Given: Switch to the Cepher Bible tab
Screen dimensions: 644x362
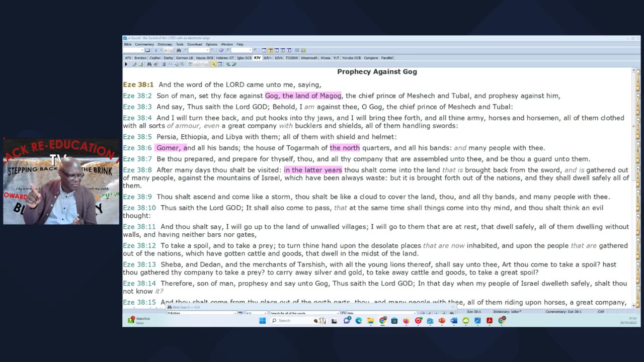Looking at the screenshot, I should [x=155, y=58].
